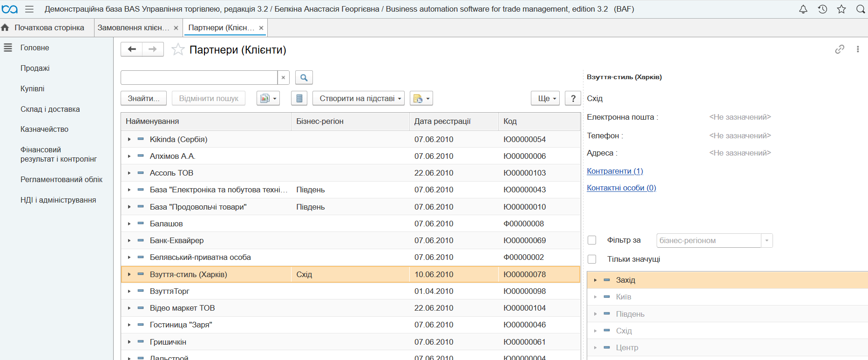The width and height of the screenshot is (868, 360).
Task: Open the Купівлі section
Action: pos(33,88)
